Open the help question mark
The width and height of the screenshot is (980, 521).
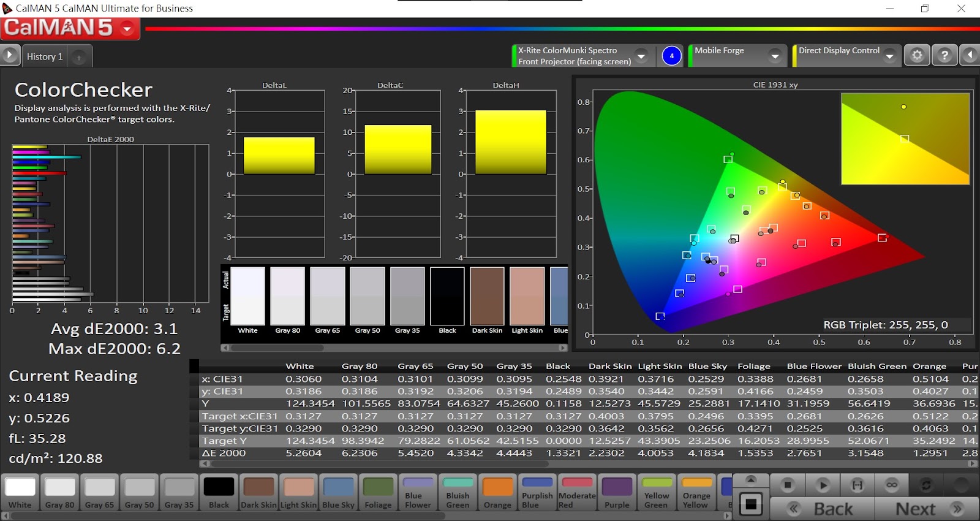944,55
